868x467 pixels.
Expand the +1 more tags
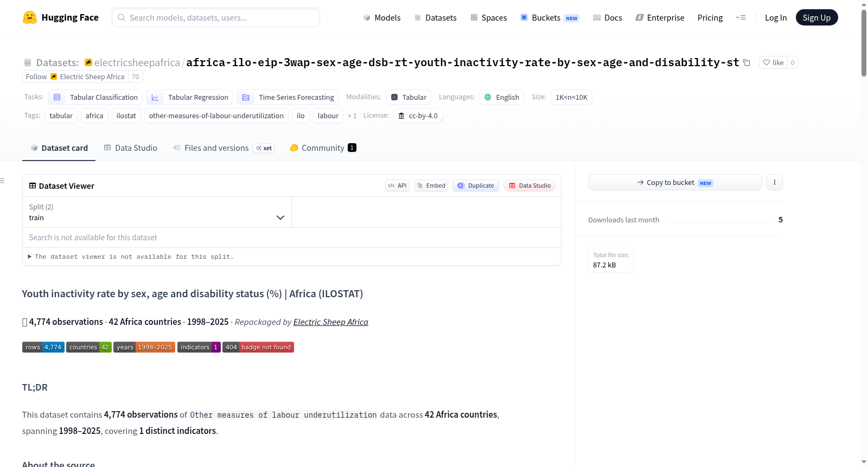click(352, 116)
